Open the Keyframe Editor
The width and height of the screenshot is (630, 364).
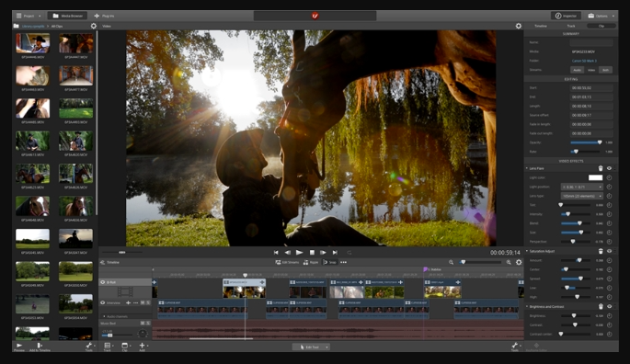(x=536, y=347)
